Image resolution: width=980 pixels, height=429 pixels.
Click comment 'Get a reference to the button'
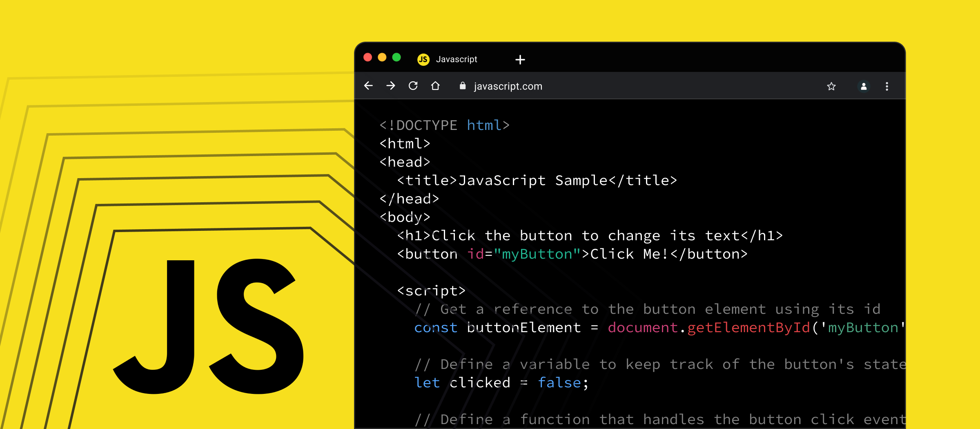pyautogui.click(x=648, y=309)
